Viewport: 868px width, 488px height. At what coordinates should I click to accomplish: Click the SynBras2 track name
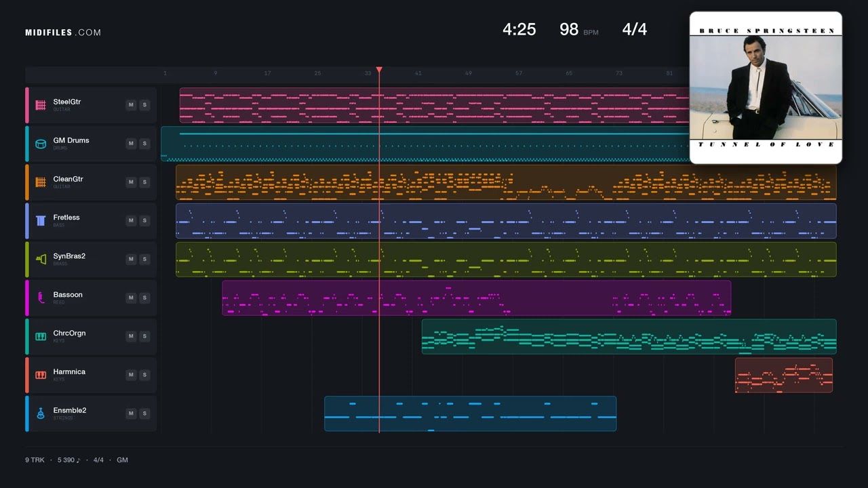tap(69, 256)
